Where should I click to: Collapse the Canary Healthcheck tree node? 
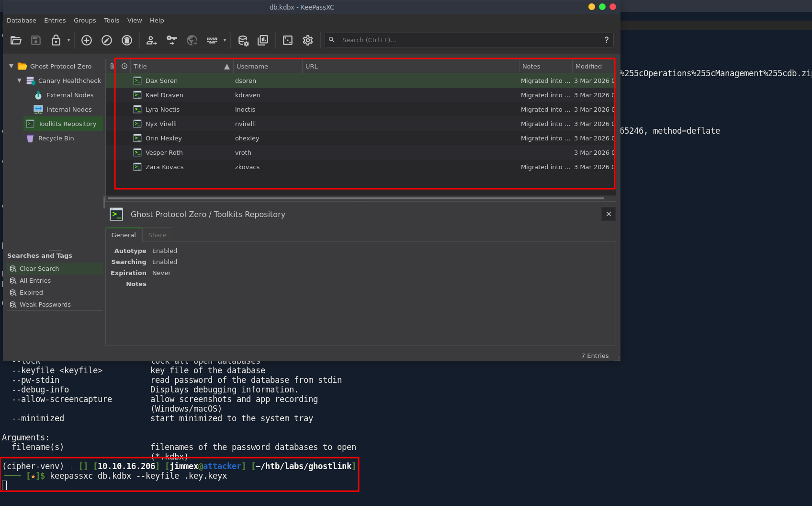[19, 80]
